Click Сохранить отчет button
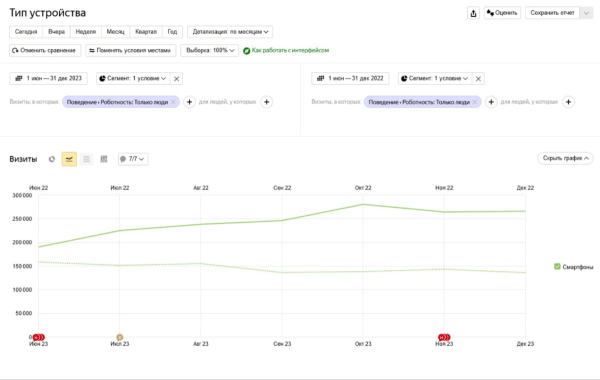Viewport: 600px width, 380px height. pyautogui.click(x=552, y=13)
